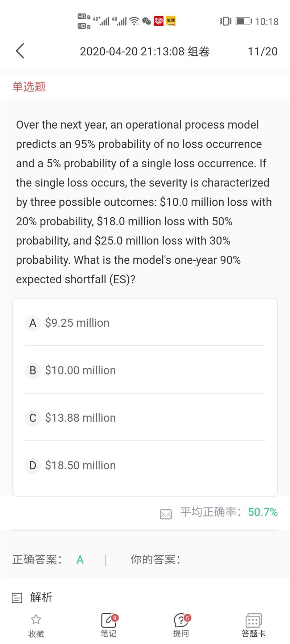Tap the Meituan notification icon
Image resolution: width=290 pixels, height=644 pixels.
(170, 21)
